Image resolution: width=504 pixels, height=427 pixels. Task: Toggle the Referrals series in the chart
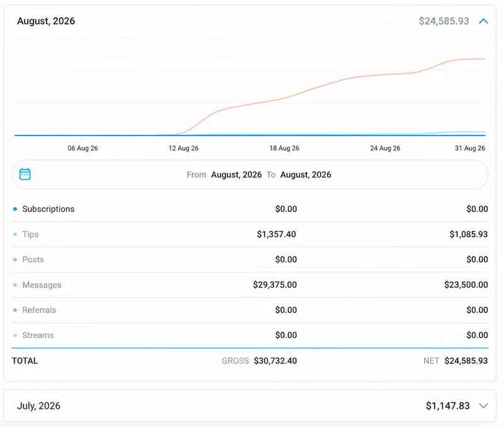tap(39, 310)
